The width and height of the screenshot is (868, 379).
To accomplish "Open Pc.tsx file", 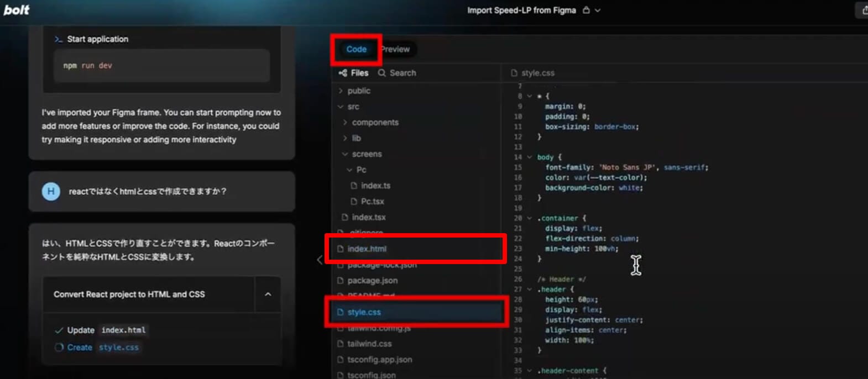I will [x=372, y=202].
